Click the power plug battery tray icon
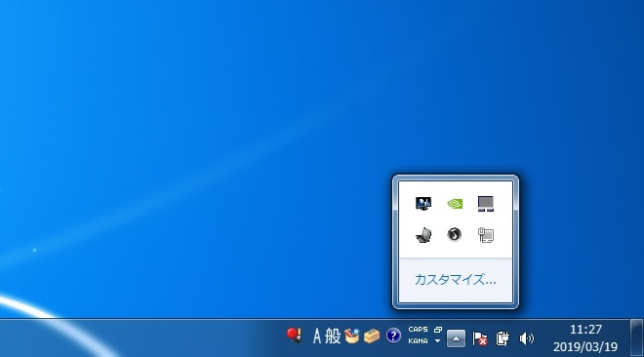 503,338
